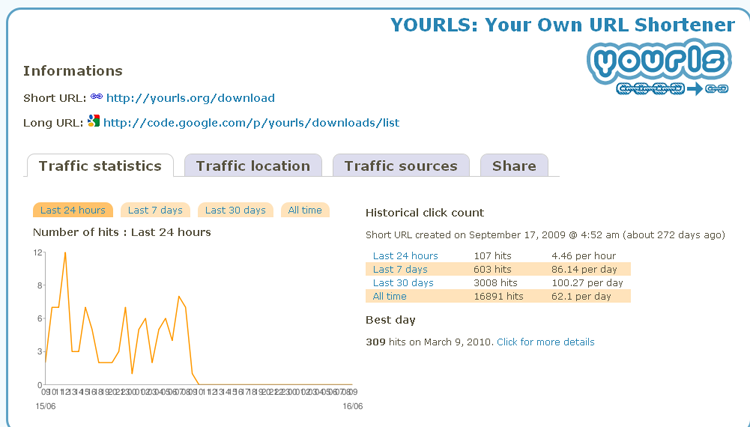Open the yourls.org/download short link
The width and height of the screenshot is (750, 427).
pos(190,98)
